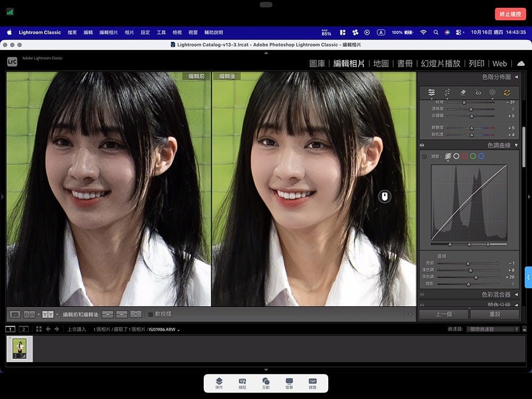Select the Edit sliders tool icon

coord(431,93)
